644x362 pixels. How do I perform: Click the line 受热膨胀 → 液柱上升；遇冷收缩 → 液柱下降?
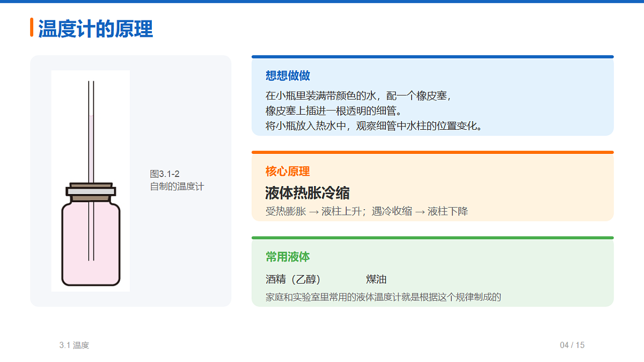[367, 211]
